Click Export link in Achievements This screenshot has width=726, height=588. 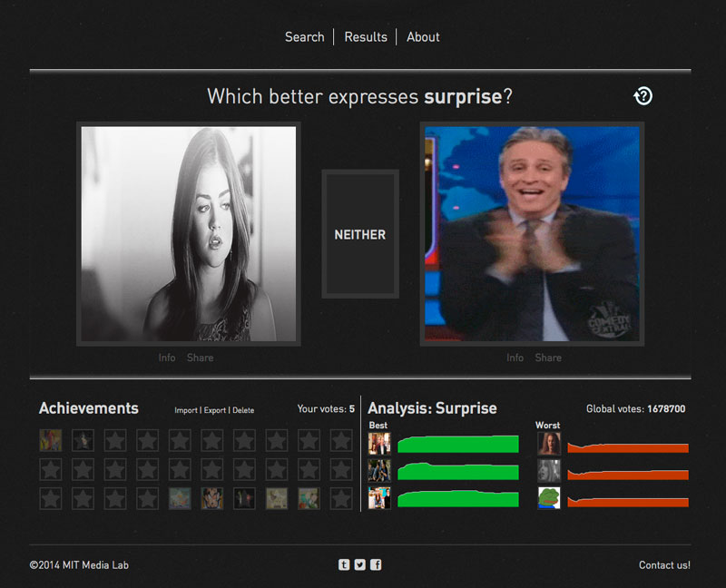pyautogui.click(x=214, y=410)
